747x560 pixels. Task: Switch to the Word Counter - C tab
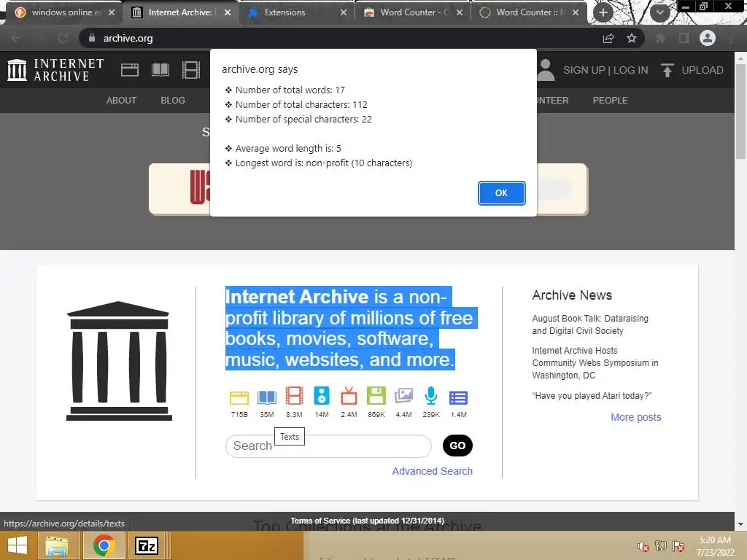point(413,12)
